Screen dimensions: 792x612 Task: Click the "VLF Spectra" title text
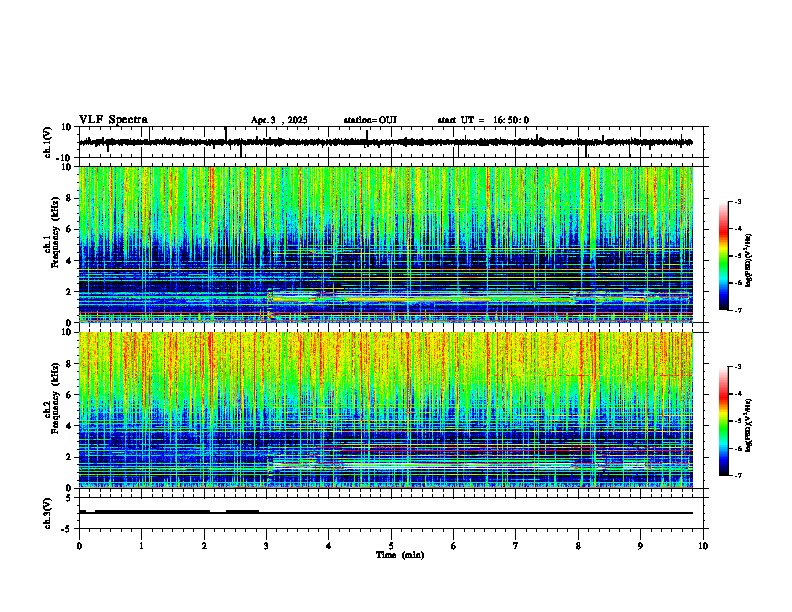click(113, 120)
